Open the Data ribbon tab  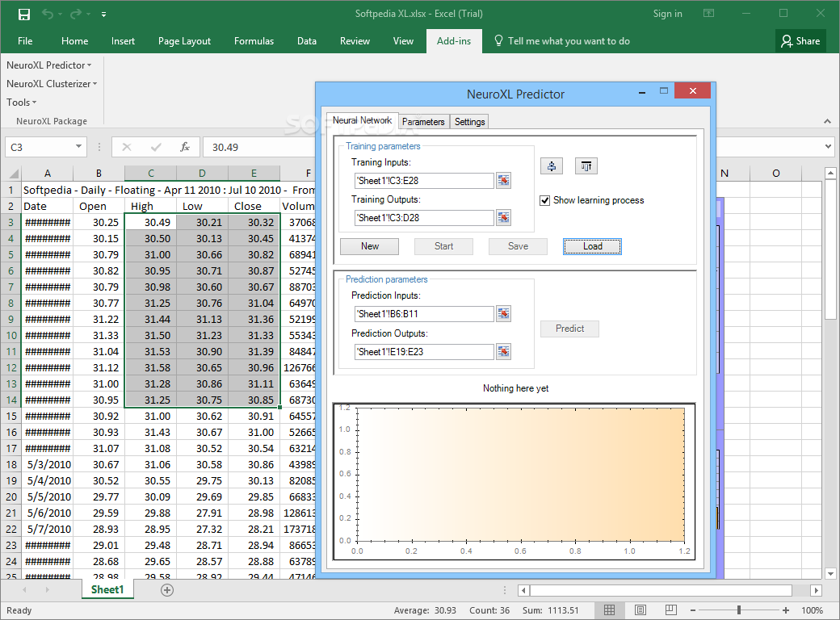[306, 40]
